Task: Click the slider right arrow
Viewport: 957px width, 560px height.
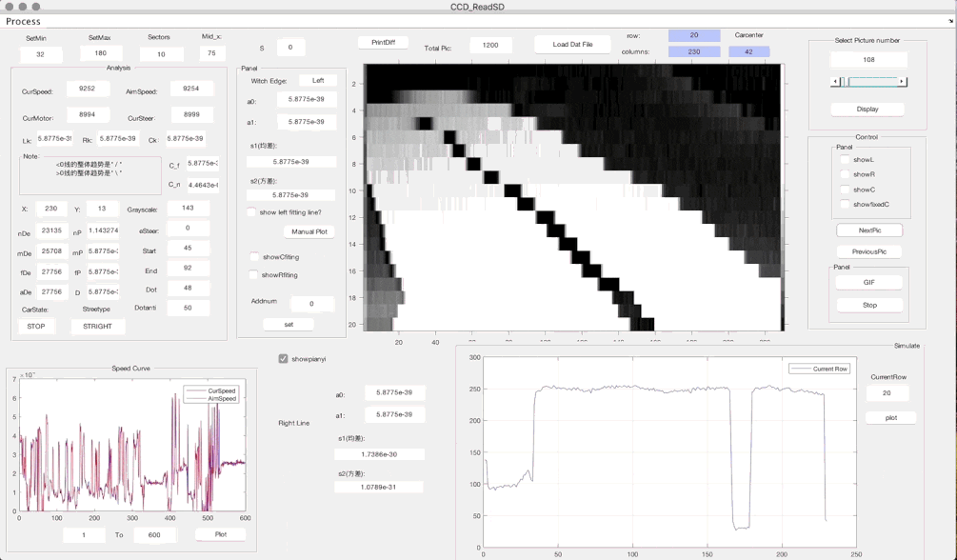Action: click(x=903, y=82)
